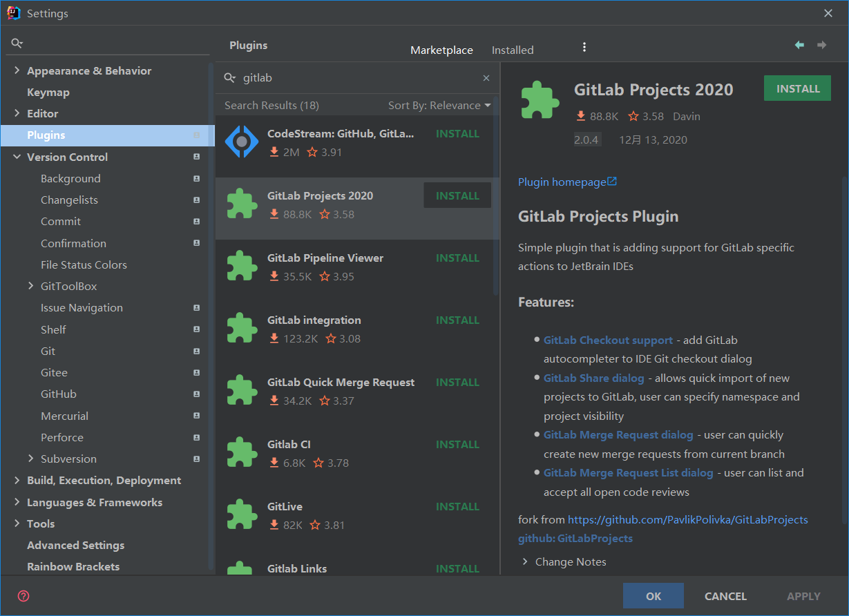Install GitLab Pipeline Viewer

pyautogui.click(x=457, y=258)
